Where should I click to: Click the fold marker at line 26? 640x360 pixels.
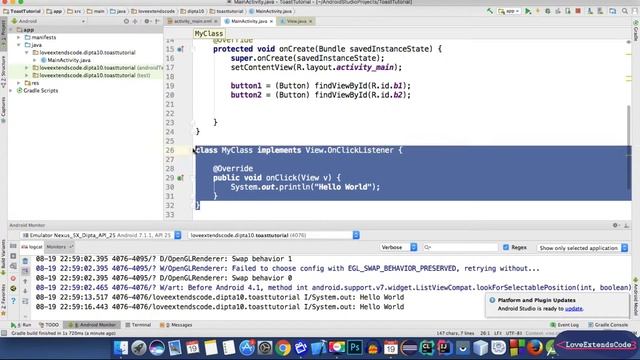click(x=194, y=151)
